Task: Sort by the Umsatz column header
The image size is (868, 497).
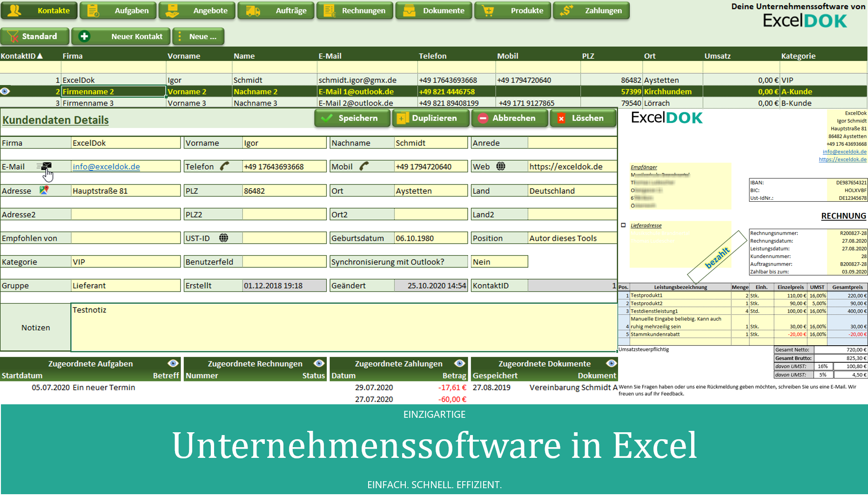Action: 717,56
